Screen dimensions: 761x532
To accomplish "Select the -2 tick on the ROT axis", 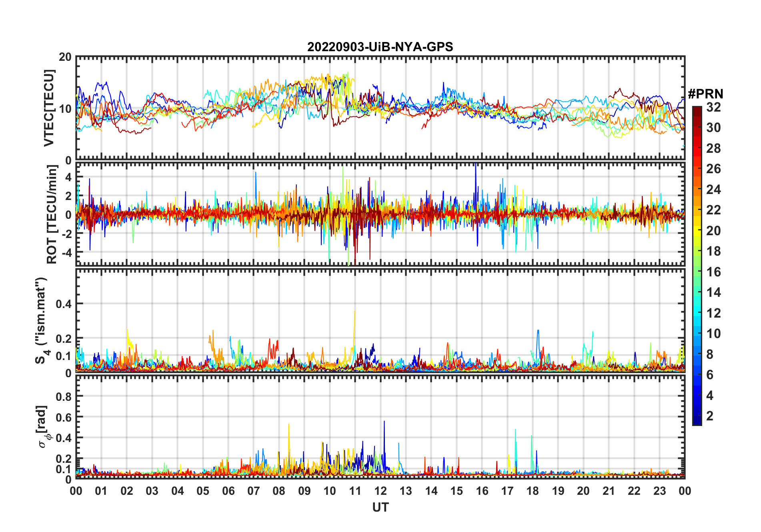I will (x=66, y=234).
